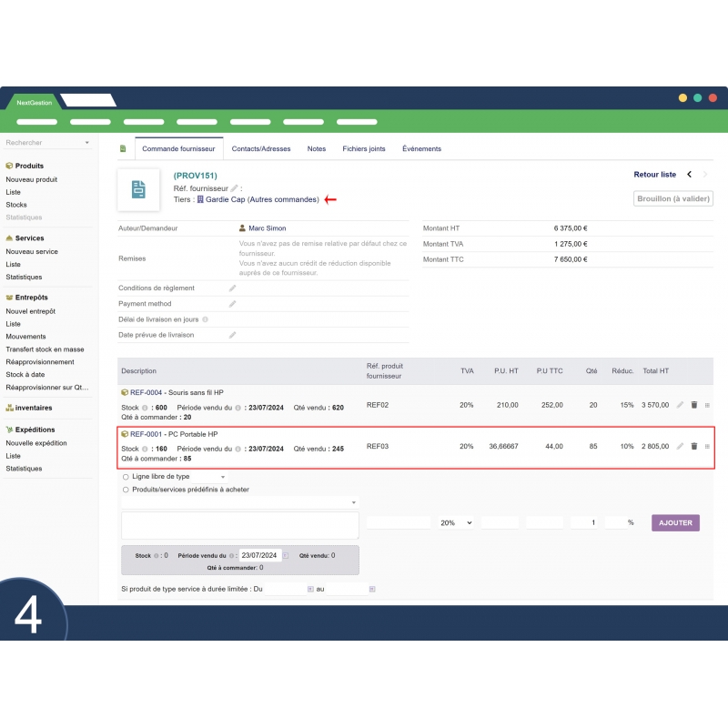Grab the reorder handle of REF03 line

tap(707, 447)
